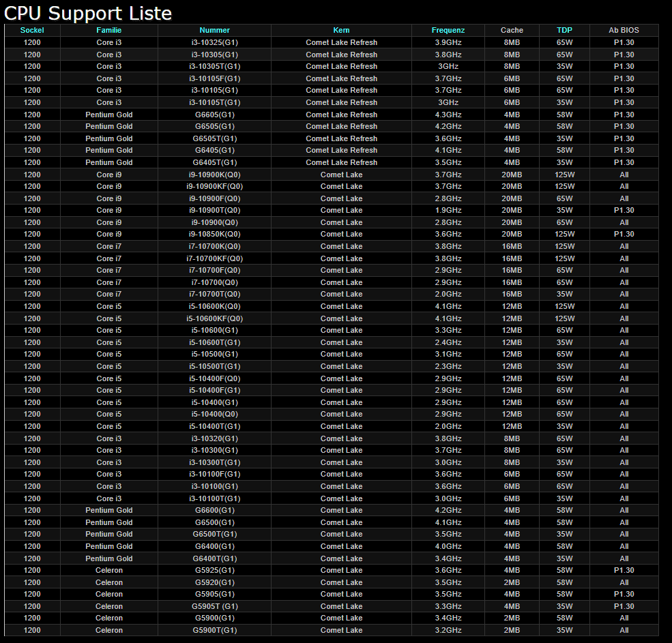Select the G6405T(G1) cell
Screen dimensions: 672x643
tap(214, 162)
